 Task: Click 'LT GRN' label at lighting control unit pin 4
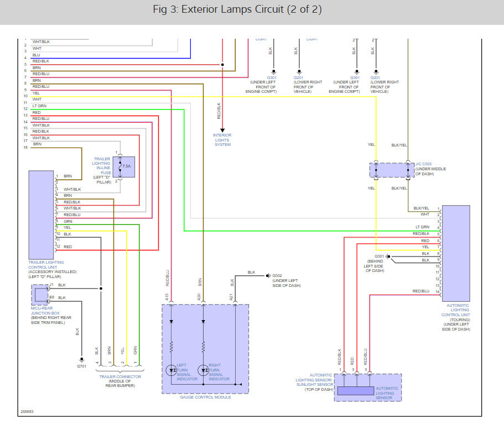(x=422, y=227)
